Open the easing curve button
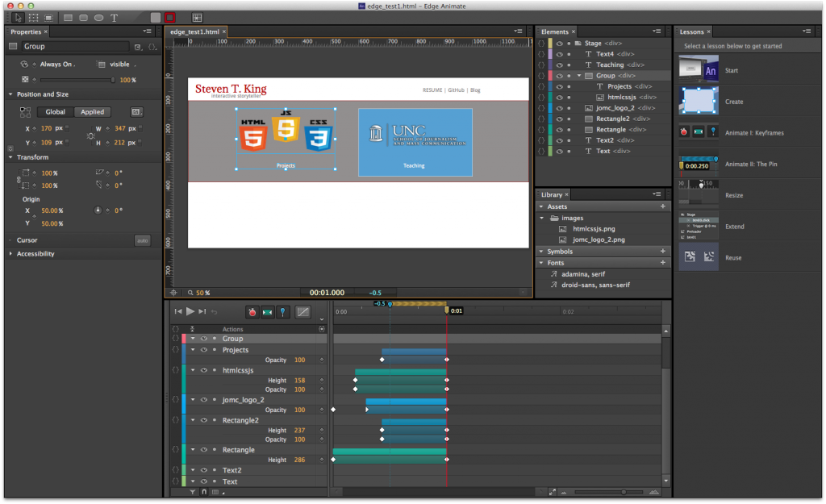 click(x=303, y=312)
